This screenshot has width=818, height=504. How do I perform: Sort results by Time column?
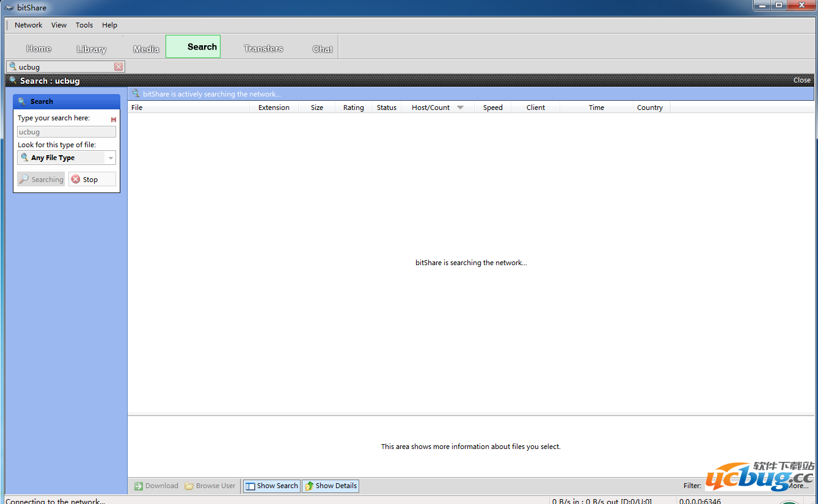pyautogui.click(x=596, y=108)
